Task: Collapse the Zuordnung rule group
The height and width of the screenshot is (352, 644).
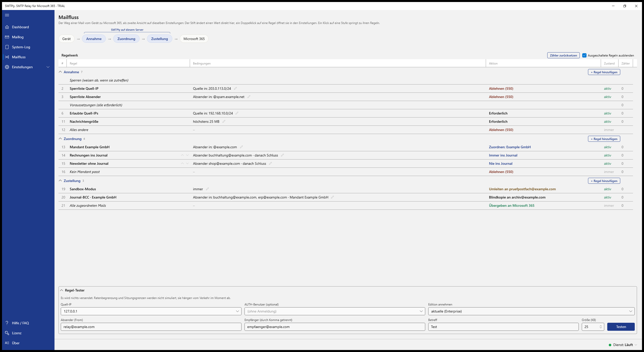Action: pyautogui.click(x=60, y=139)
